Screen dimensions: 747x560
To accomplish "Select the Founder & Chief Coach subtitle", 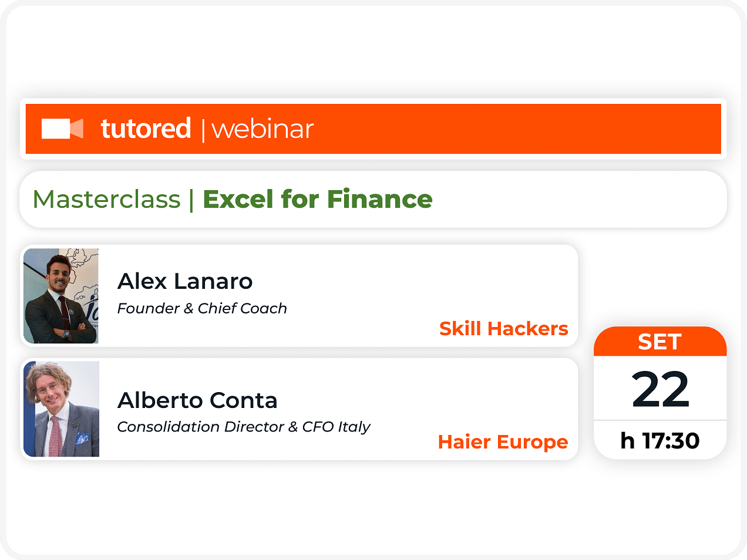I will tap(202, 308).
